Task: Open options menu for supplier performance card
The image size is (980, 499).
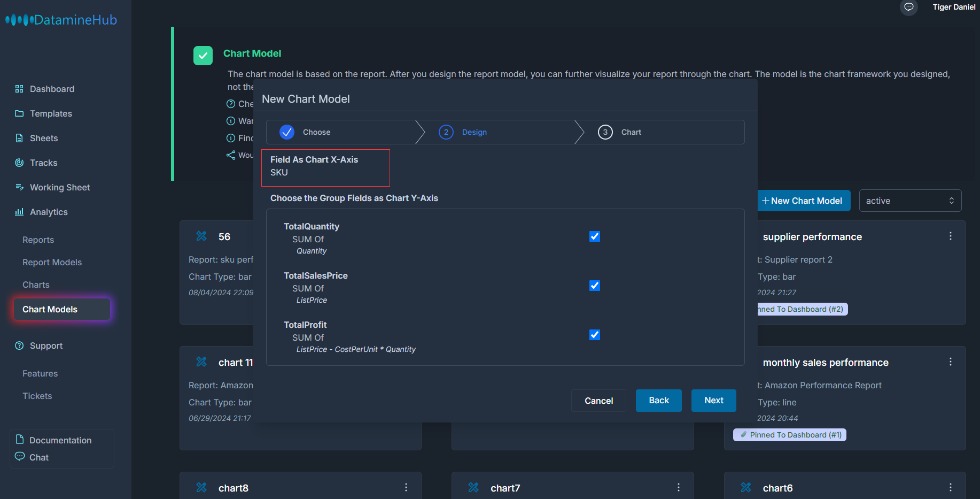Action: click(951, 236)
